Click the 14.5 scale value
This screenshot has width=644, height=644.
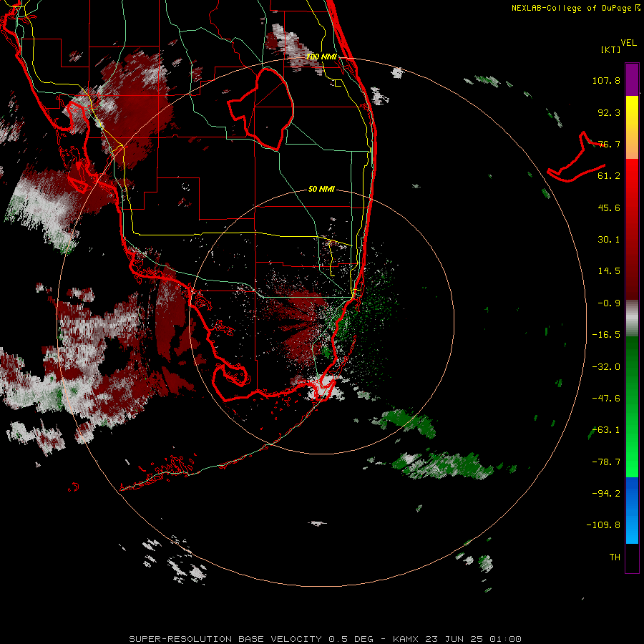609,271
